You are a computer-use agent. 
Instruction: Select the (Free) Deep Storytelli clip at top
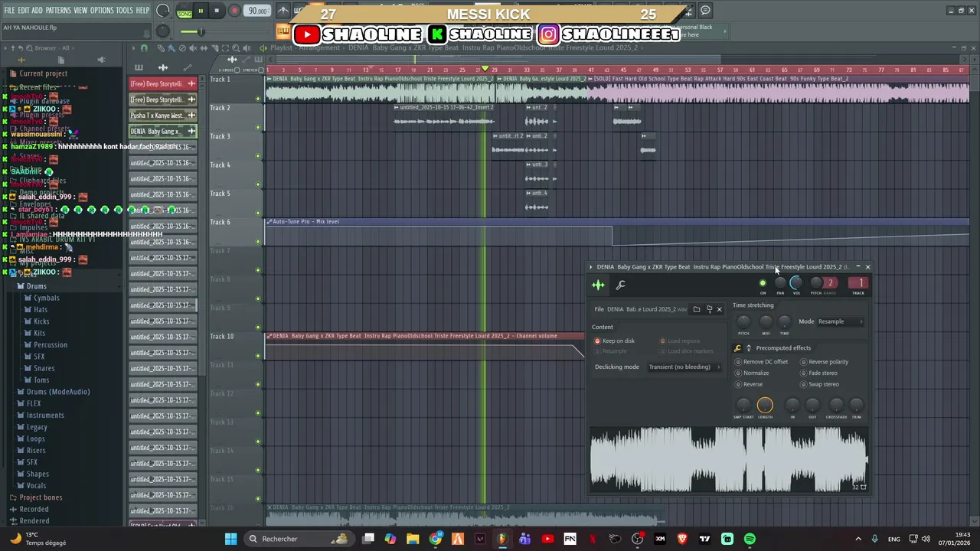(162, 84)
